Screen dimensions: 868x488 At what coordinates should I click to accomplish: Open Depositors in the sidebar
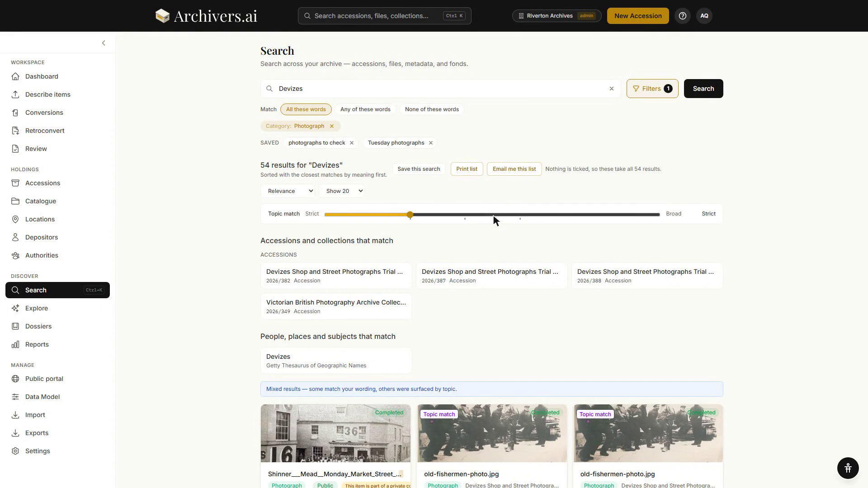[57, 237]
